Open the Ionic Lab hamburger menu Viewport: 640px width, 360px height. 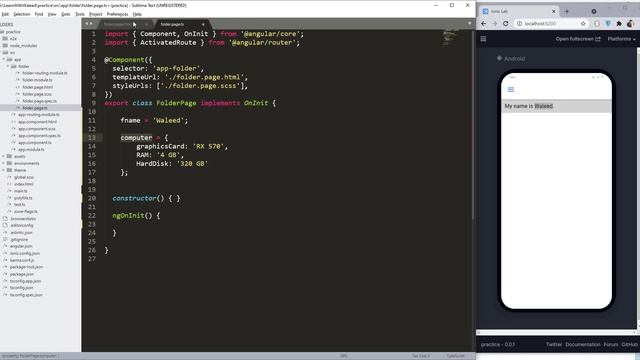483,39
